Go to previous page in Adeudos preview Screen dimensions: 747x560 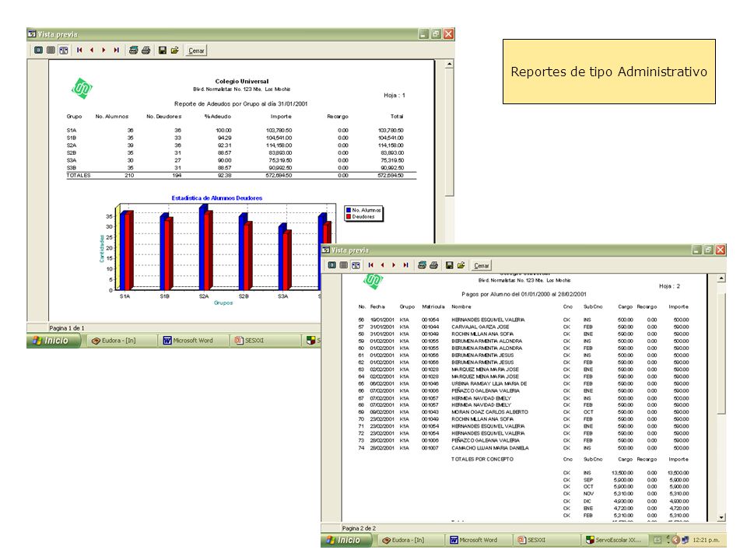[x=92, y=50]
